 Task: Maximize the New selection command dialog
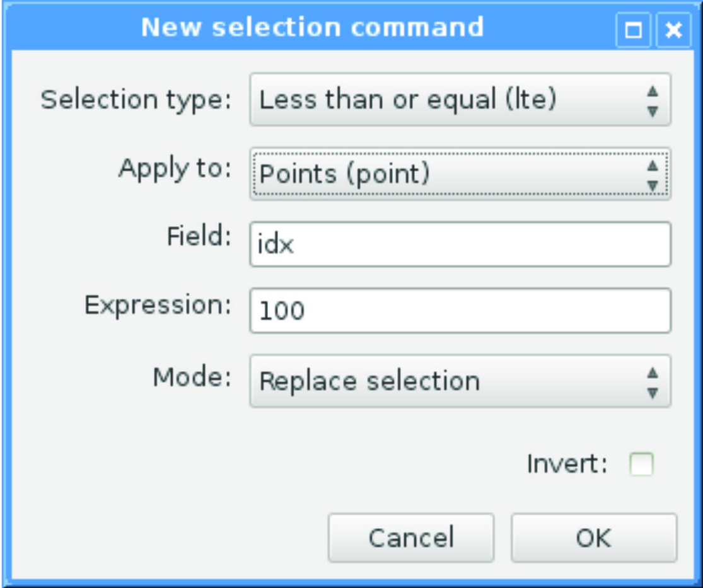[x=633, y=30]
